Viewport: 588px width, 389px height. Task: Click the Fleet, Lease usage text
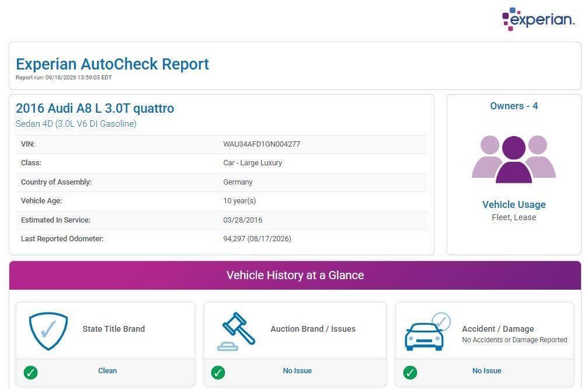[514, 217]
